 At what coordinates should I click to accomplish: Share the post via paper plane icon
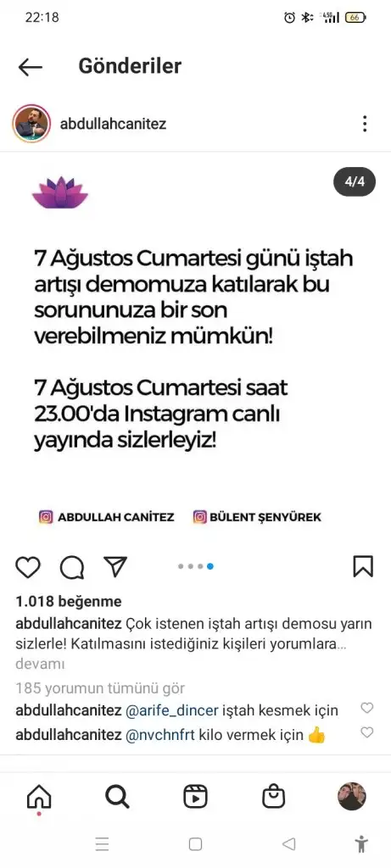click(x=115, y=566)
